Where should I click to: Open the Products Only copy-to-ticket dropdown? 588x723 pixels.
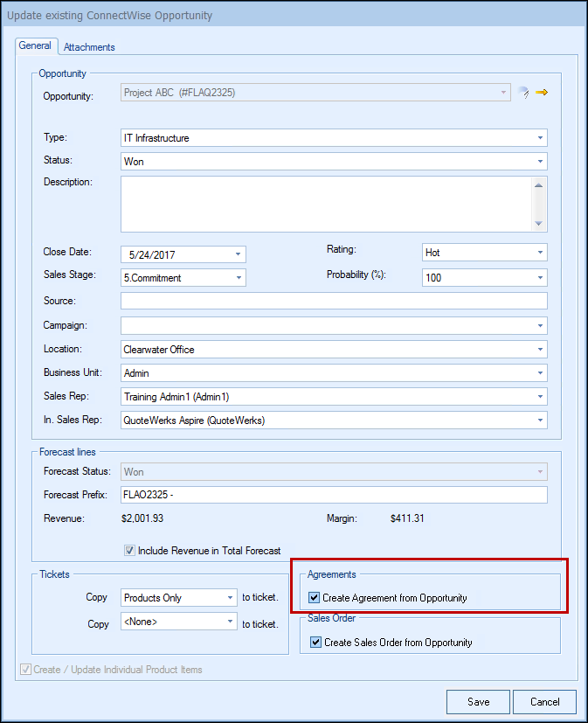tap(231, 598)
